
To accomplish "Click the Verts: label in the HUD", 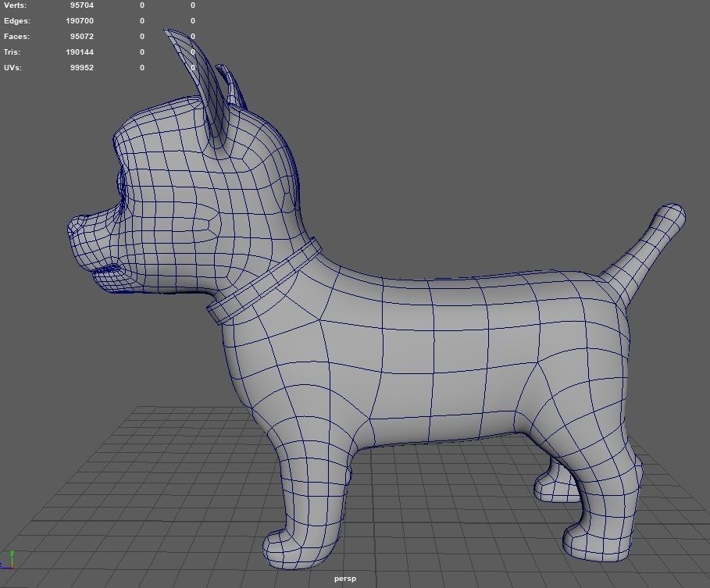I will point(15,5).
